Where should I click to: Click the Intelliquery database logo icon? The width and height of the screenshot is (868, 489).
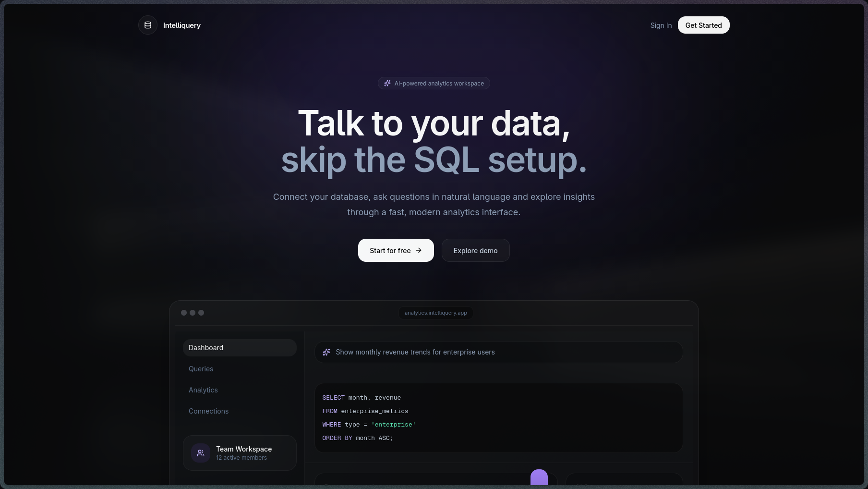[x=148, y=25]
